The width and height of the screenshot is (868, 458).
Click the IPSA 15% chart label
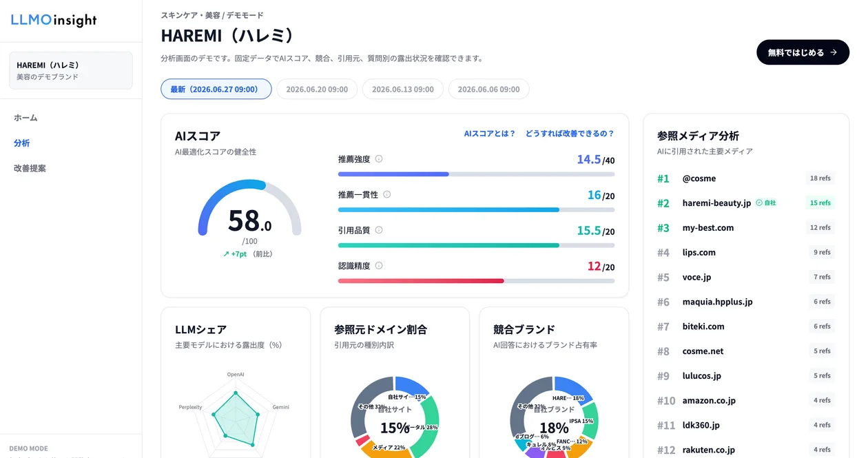581,421
